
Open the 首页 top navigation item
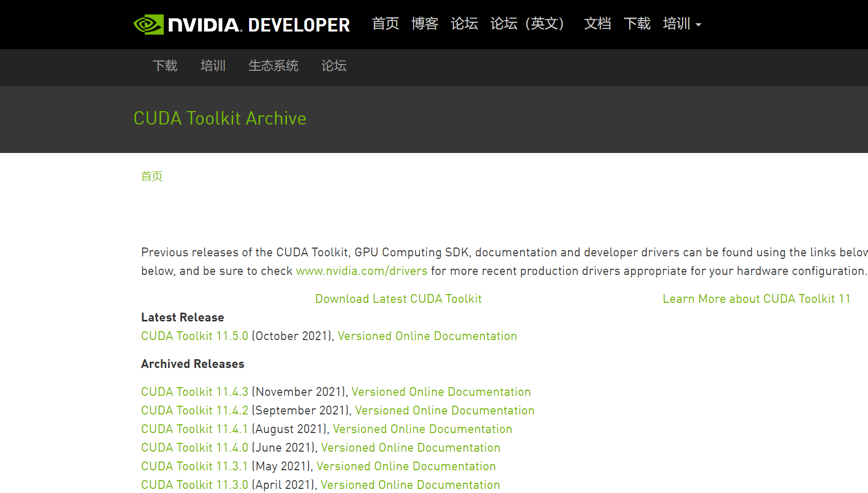click(x=385, y=24)
